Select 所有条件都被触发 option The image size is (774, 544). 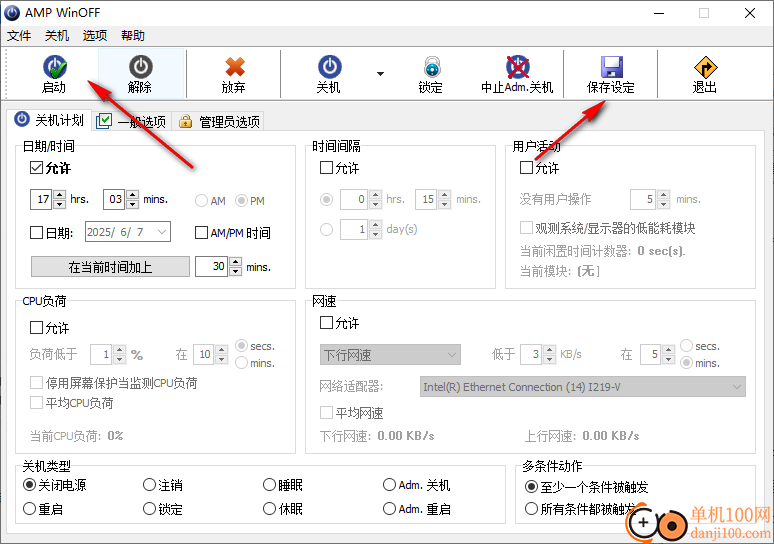531,508
